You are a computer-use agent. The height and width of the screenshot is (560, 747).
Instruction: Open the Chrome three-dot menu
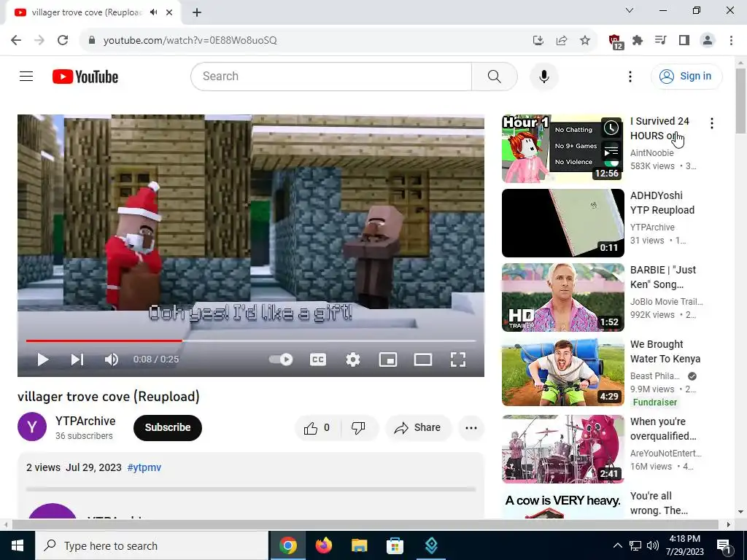tap(731, 41)
